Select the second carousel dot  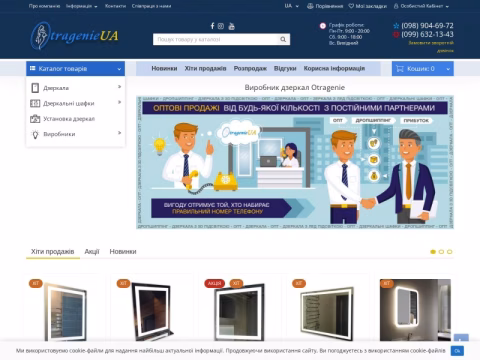[441, 252]
